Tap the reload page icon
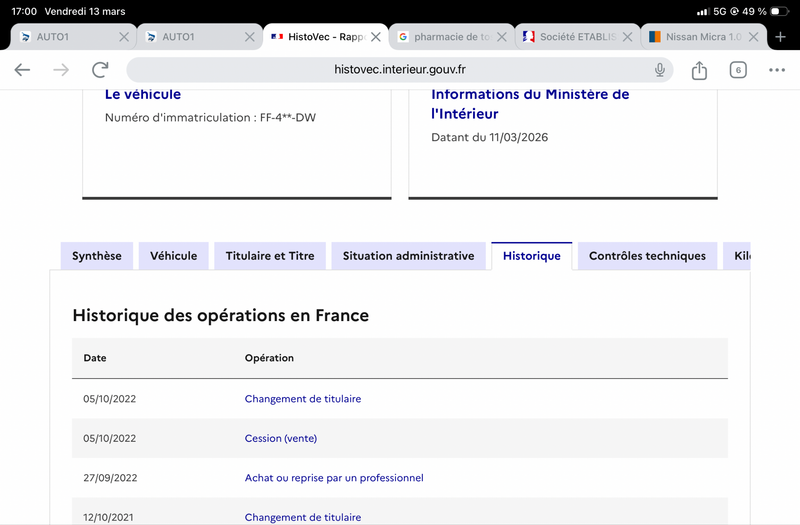This screenshot has height=525, width=800. pyautogui.click(x=100, y=70)
